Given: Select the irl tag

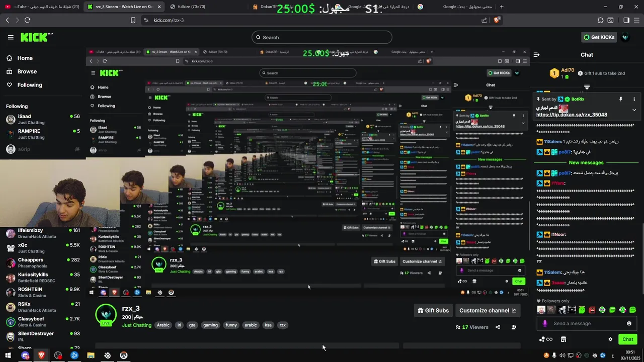Looking at the screenshot, I should tap(179, 325).
